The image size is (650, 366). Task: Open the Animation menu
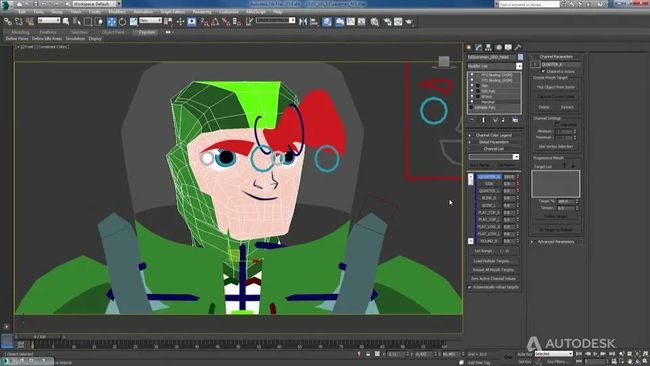point(143,12)
